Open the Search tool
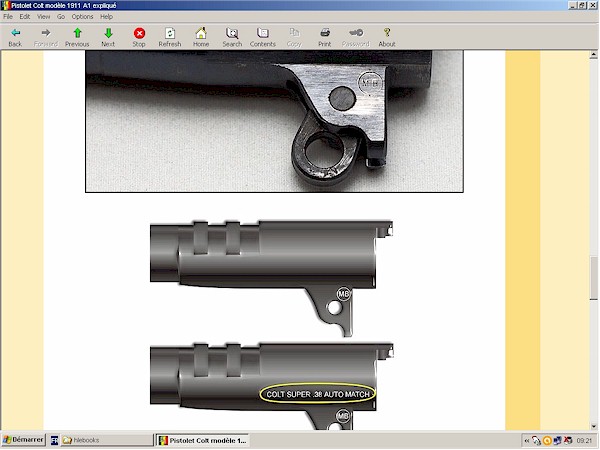Viewport: 600px width, 450px height. coord(232,38)
